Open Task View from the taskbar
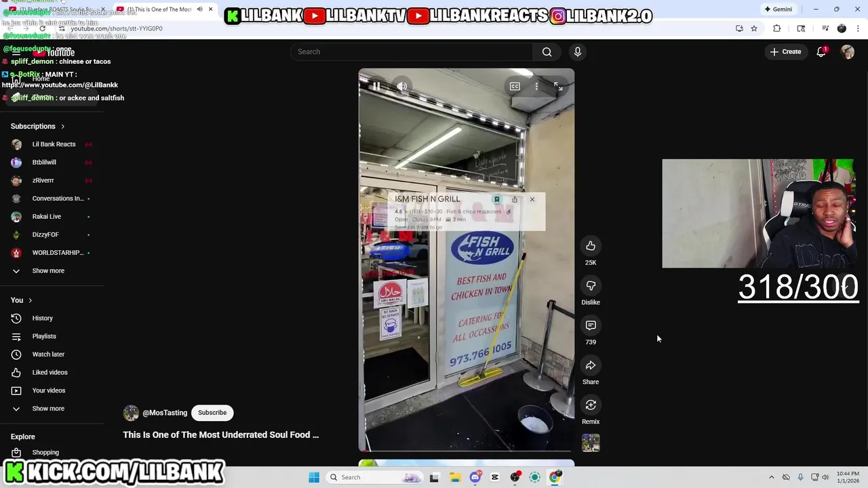The height and width of the screenshot is (488, 868). pos(434,477)
